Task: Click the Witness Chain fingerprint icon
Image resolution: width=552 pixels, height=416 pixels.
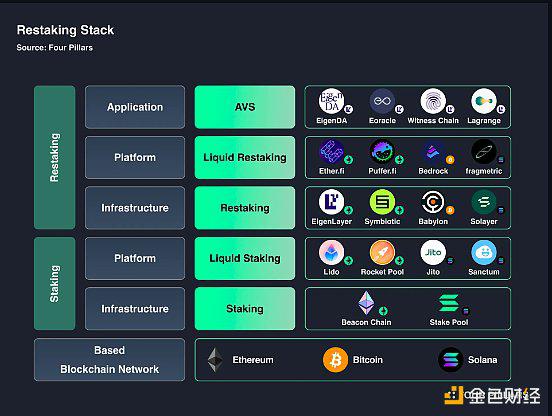Action: (x=433, y=101)
